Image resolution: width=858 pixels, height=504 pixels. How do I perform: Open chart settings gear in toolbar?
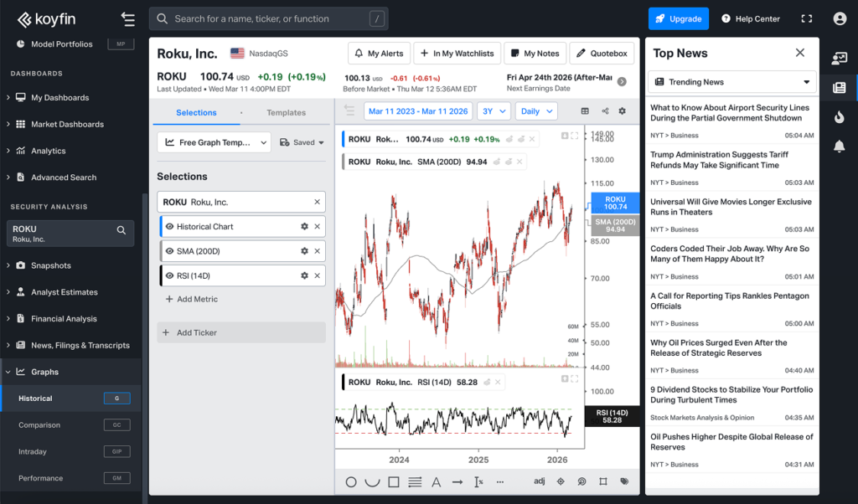point(622,111)
